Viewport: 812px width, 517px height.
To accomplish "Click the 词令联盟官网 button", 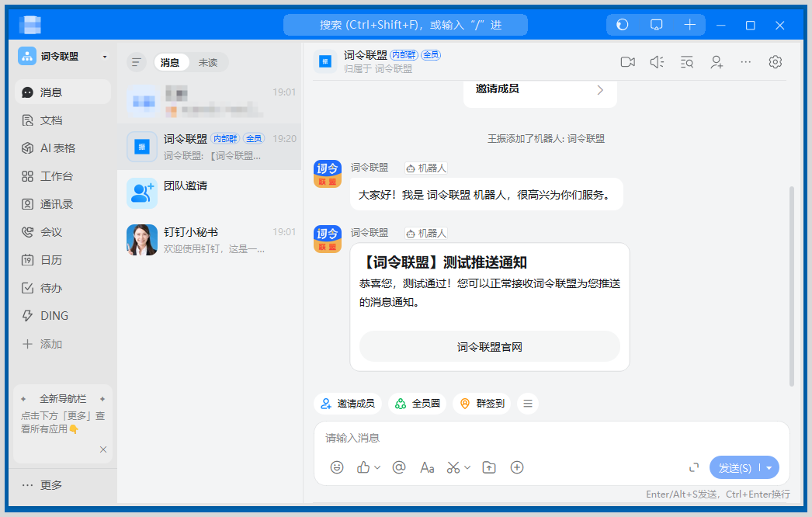I will [x=489, y=347].
